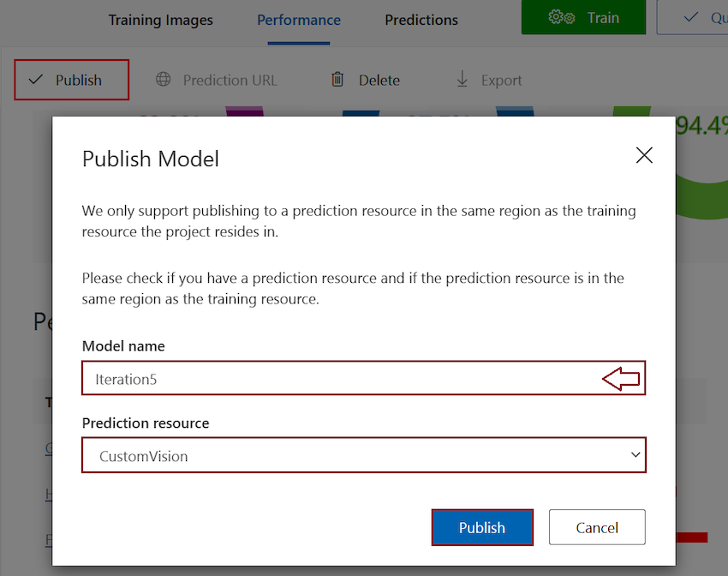The width and height of the screenshot is (728, 576).
Task: Click the globe icon for Prediction URL
Action: 163,79
